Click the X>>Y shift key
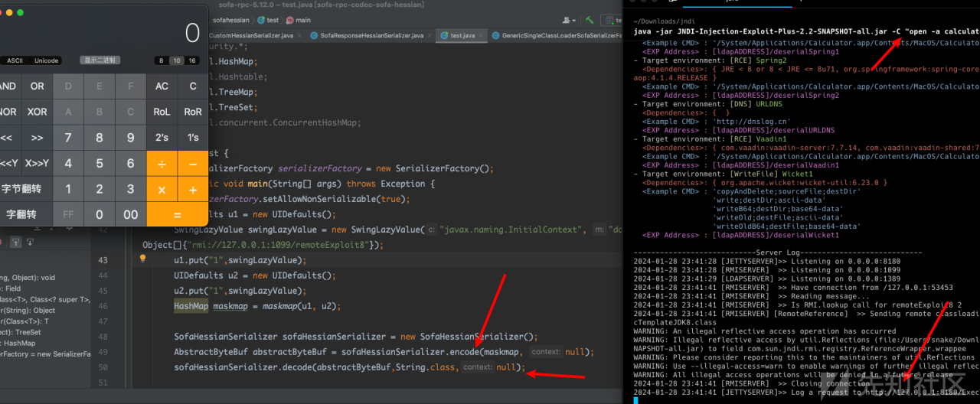This screenshot has width=980, height=404. point(37,163)
